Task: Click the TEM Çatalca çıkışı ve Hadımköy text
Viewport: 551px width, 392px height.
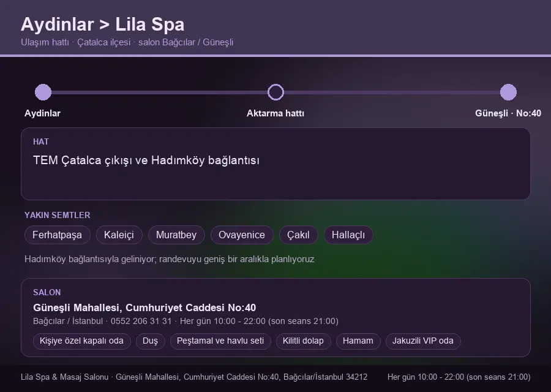Action: [x=146, y=160]
